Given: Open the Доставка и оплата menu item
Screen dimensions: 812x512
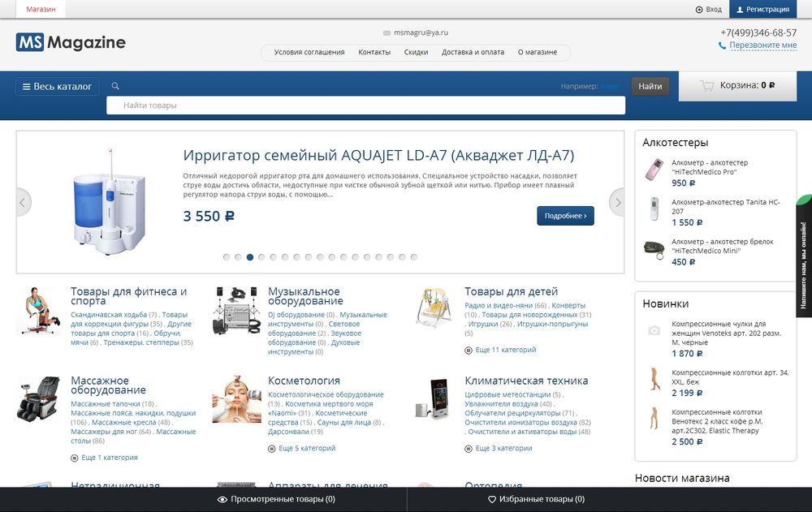Looking at the screenshot, I should (473, 52).
